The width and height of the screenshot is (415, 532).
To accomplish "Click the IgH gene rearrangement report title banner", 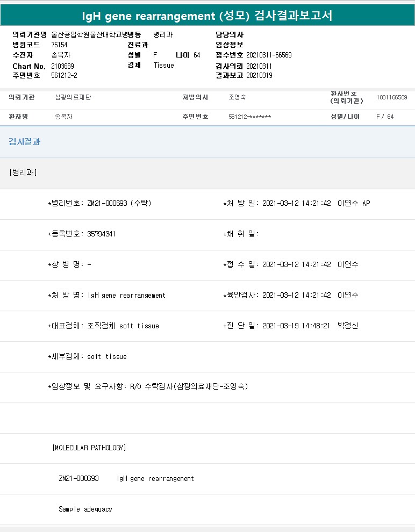I will click(x=207, y=15).
